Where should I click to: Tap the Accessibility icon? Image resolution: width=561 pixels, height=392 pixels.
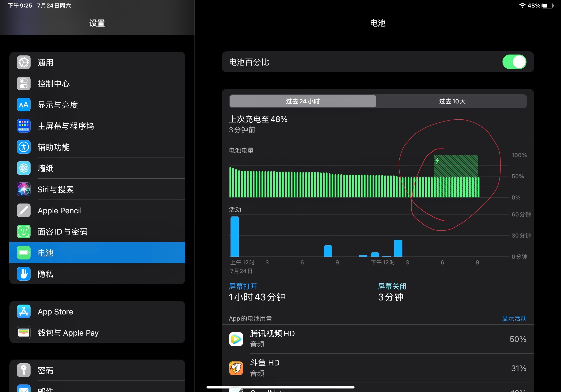(x=24, y=147)
